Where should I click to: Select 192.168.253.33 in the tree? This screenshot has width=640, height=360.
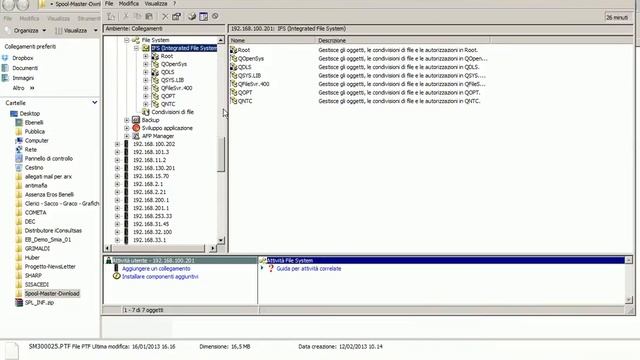pyautogui.click(x=152, y=216)
